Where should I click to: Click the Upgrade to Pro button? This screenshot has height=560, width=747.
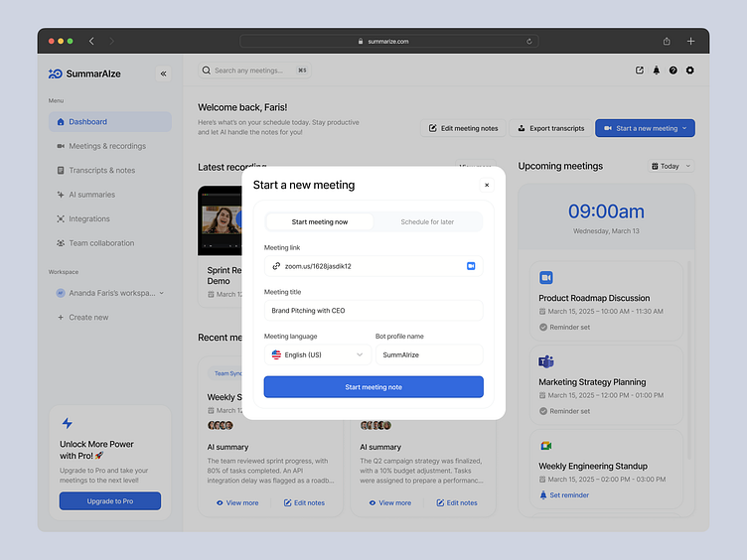coord(109,501)
